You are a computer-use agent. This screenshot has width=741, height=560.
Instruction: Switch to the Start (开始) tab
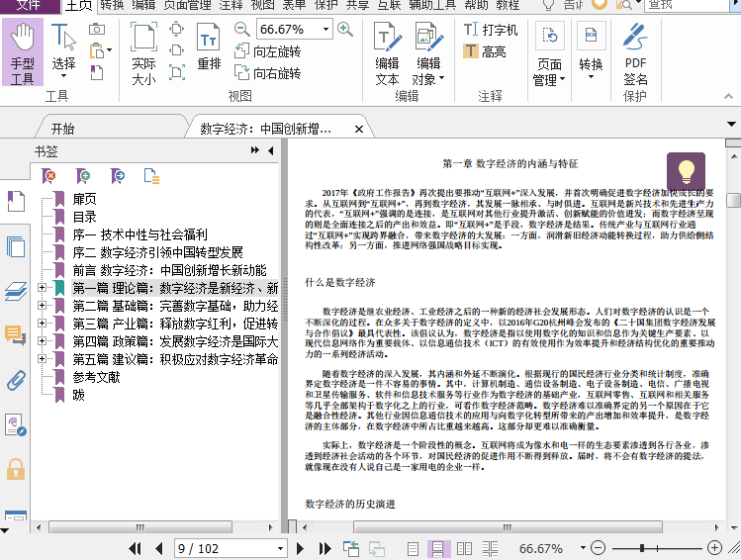point(62,129)
